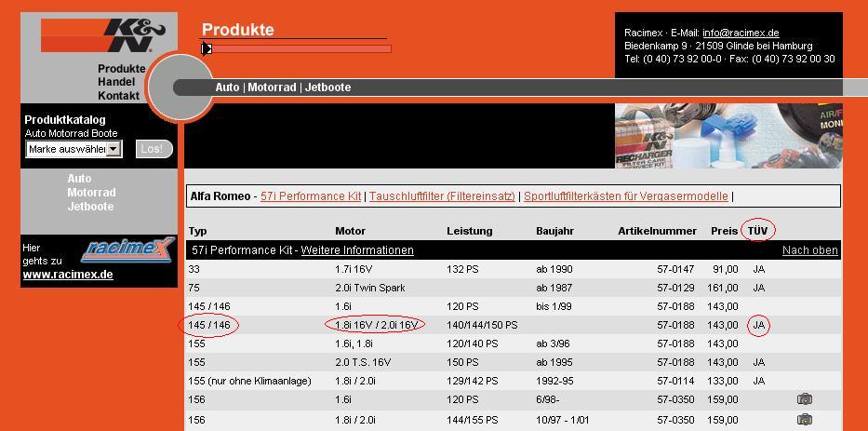Click the camera icon in the 156 1.8i / 2.0i row
Viewport: 868px width, 431px height.
click(805, 420)
